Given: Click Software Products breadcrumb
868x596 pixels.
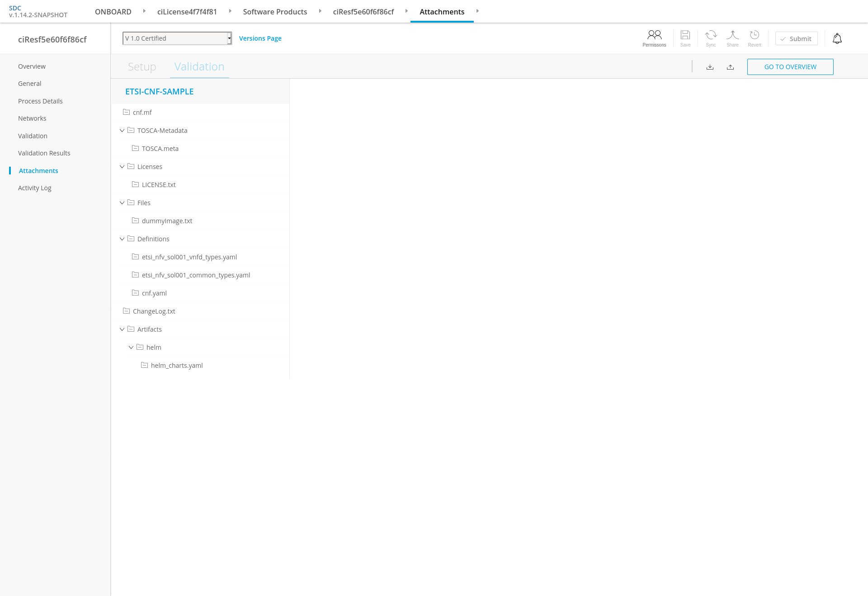Looking at the screenshot, I should pyautogui.click(x=275, y=12).
